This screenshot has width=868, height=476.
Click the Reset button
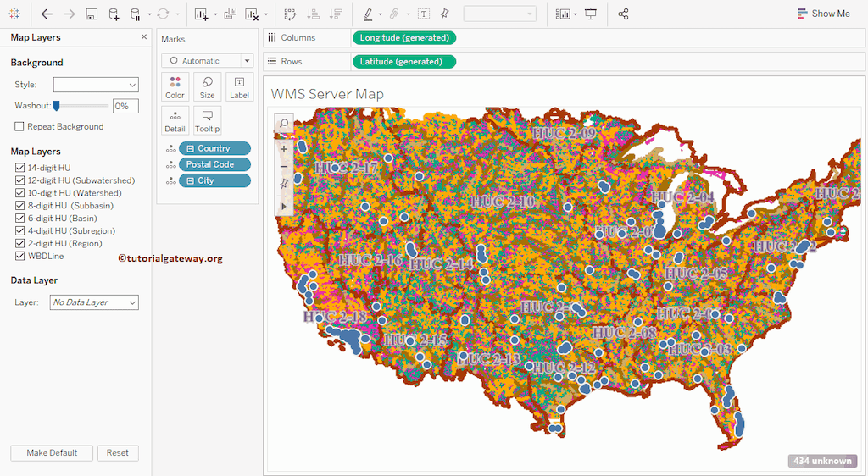pyautogui.click(x=118, y=453)
